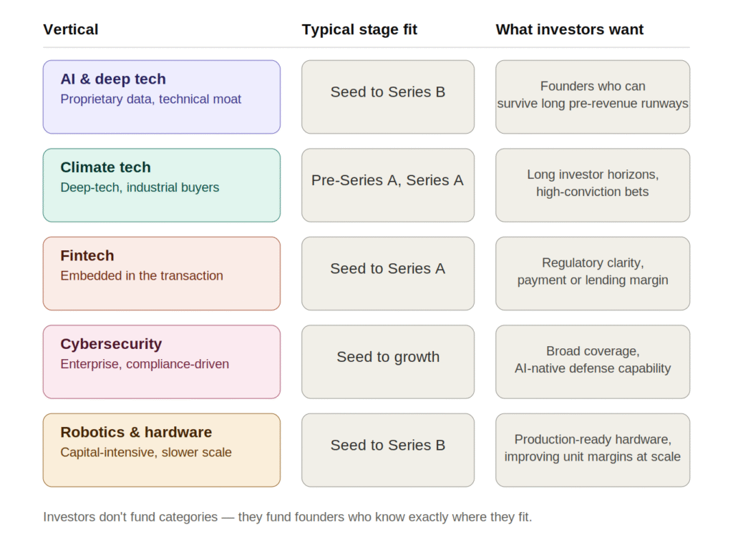
Task: Click Robotics row's Seed to Series B box
Action: click(x=388, y=450)
